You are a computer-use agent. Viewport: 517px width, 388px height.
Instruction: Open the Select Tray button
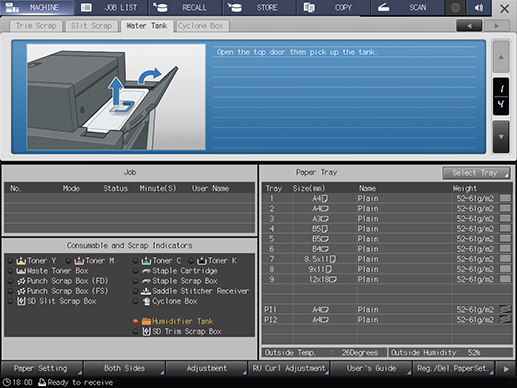pyautogui.click(x=476, y=173)
